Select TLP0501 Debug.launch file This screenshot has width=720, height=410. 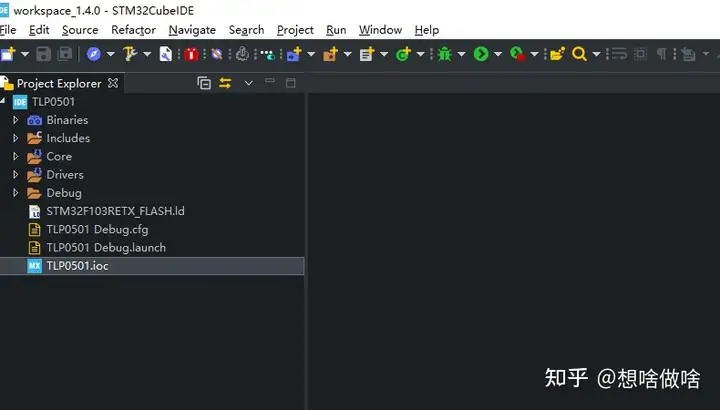coord(106,248)
